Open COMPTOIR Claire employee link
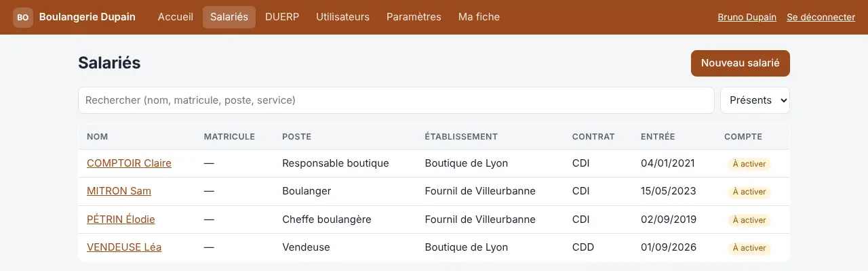 tap(129, 163)
